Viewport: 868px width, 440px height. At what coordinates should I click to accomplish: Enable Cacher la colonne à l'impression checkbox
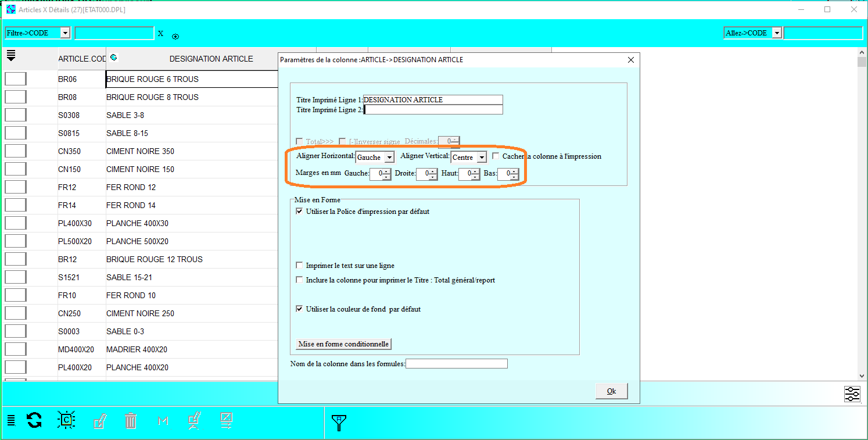(496, 156)
